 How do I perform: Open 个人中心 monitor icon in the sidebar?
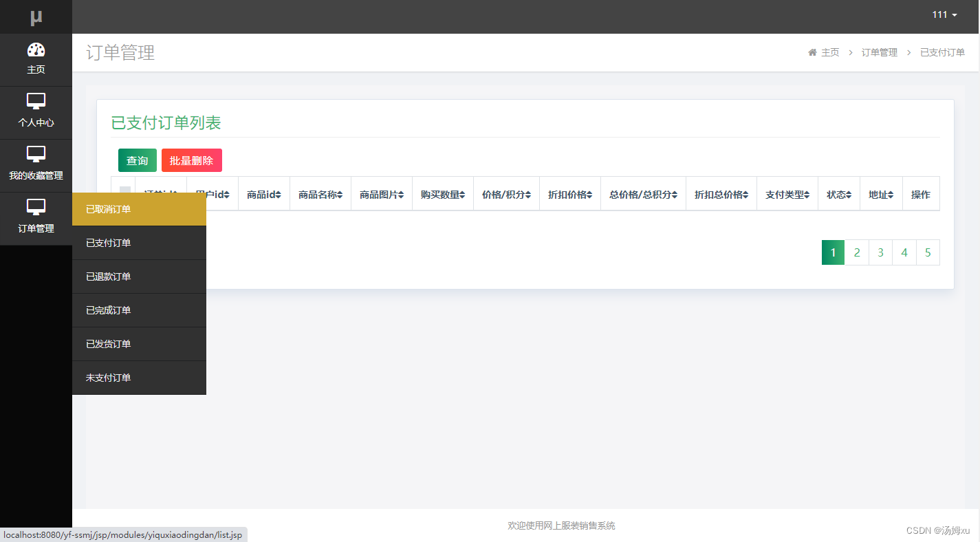click(x=36, y=102)
